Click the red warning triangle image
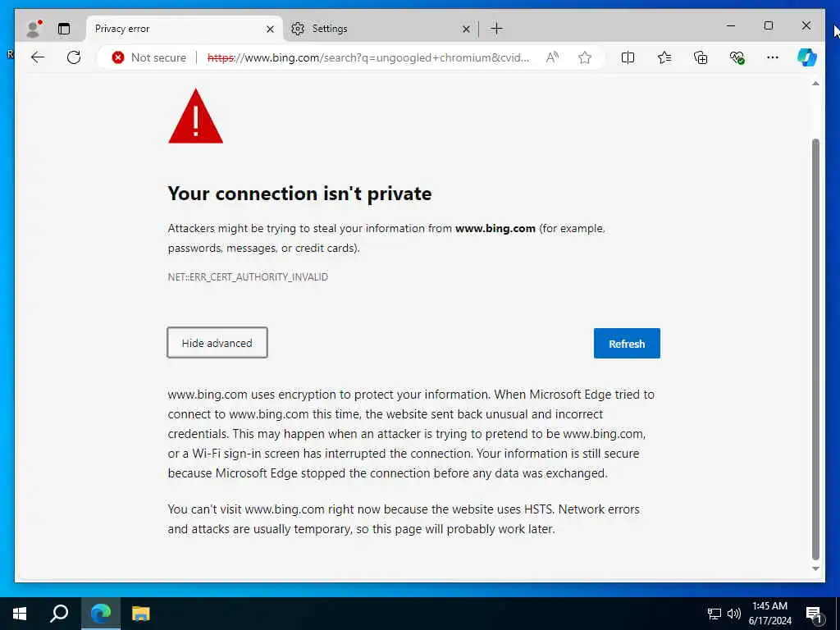Image resolution: width=840 pixels, height=630 pixels. [x=195, y=116]
